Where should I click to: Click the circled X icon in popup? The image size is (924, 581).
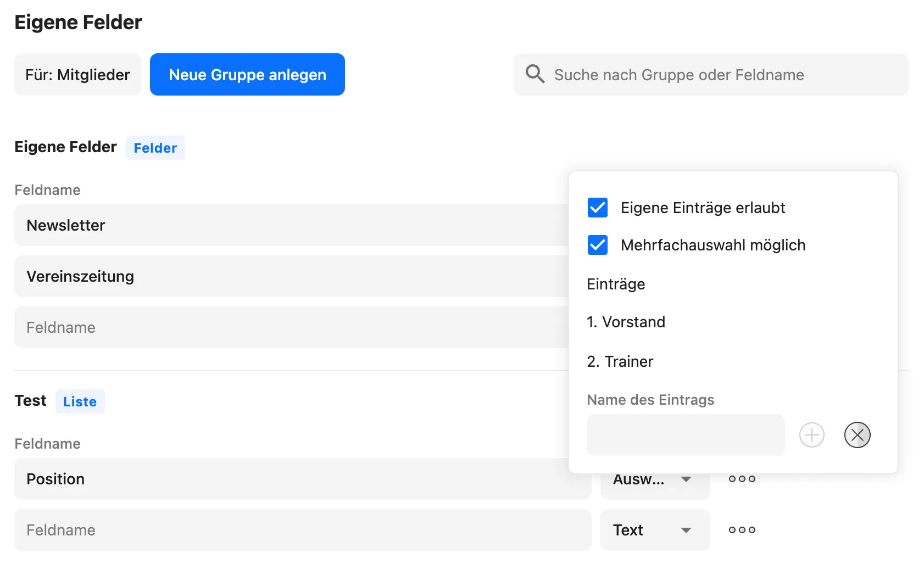tap(857, 435)
